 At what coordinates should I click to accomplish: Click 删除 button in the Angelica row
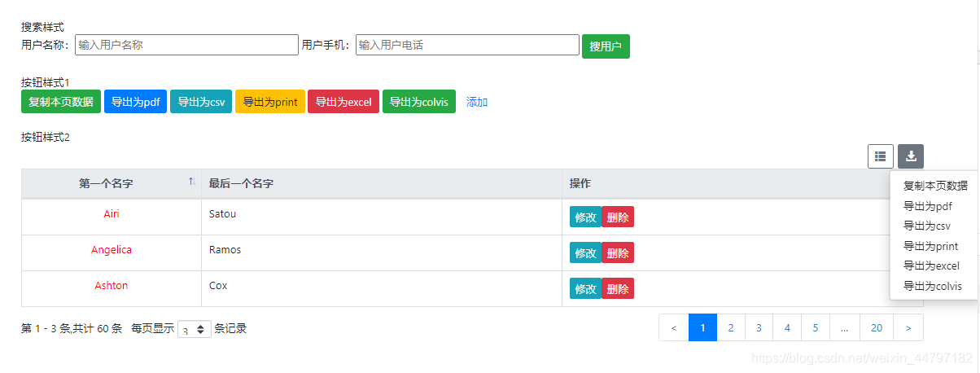click(x=618, y=252)
